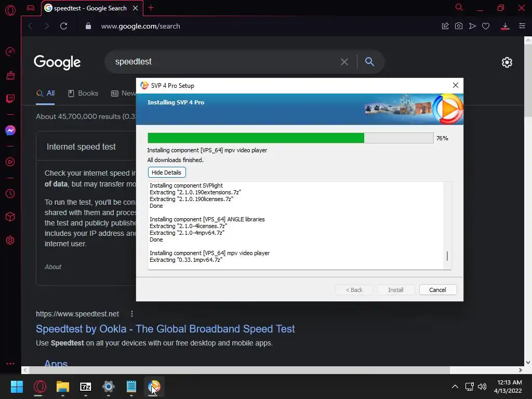
Task: Click install log scrollbar thumb
Action: click(x=447, y=256)
